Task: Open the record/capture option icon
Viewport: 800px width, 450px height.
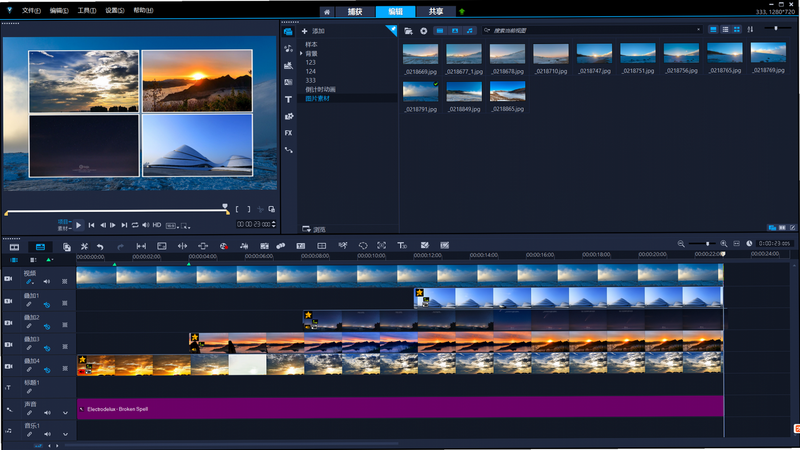Action: [x=223, y=246]
